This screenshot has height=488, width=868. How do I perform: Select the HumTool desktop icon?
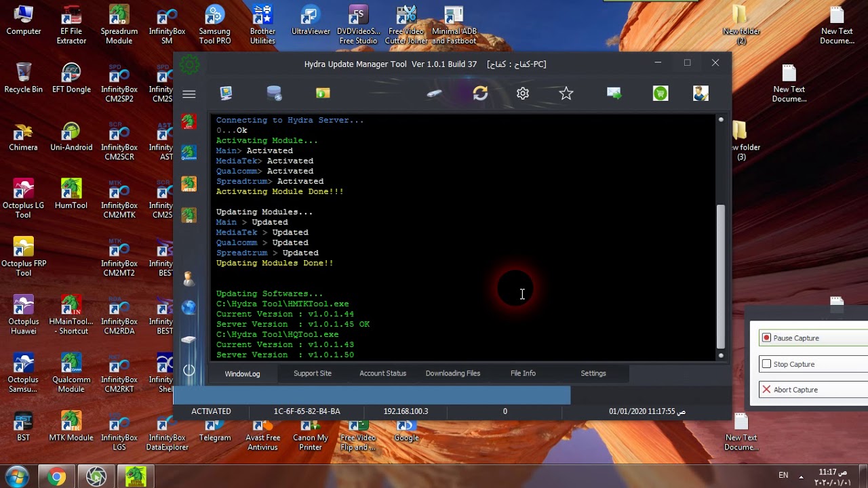click(71, 194)
